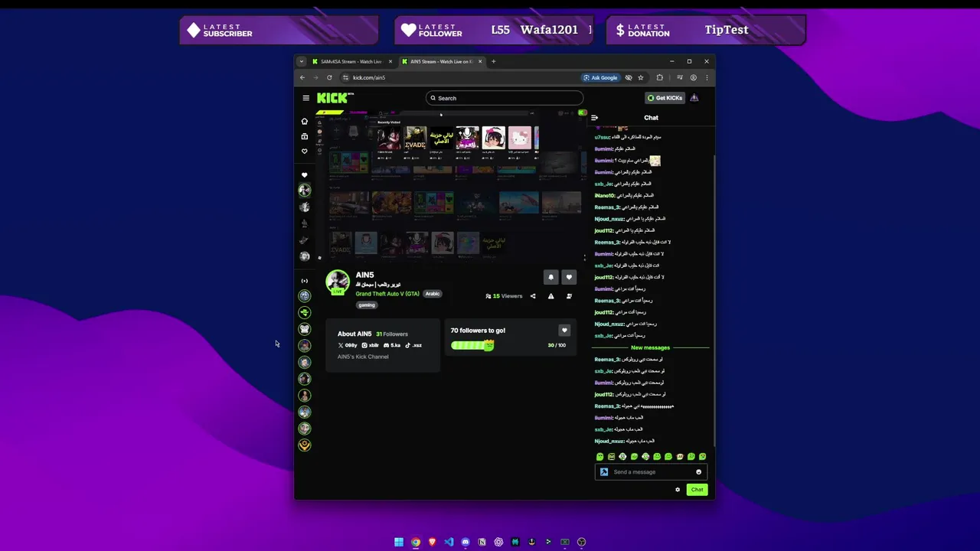This screenshot has height=551, width=980.
Task: Open Home in the Kick sidebar
Action: pos(305,121)
